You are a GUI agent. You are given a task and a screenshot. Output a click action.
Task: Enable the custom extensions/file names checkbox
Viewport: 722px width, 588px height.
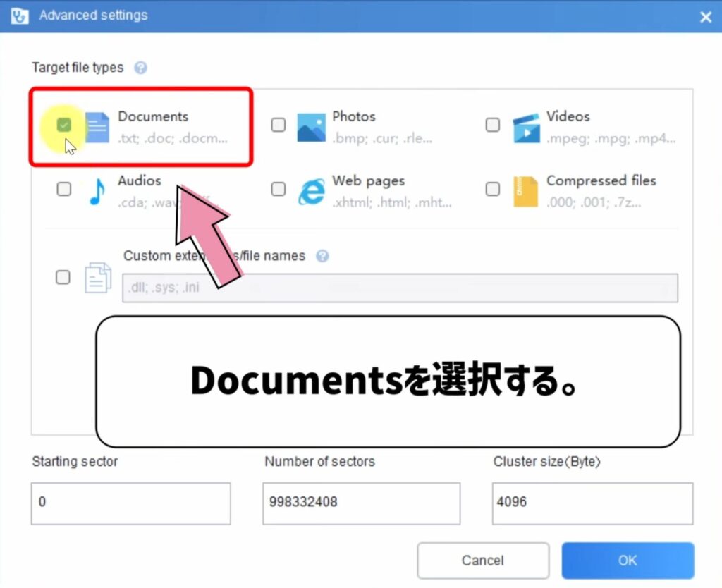pos(62,277)
